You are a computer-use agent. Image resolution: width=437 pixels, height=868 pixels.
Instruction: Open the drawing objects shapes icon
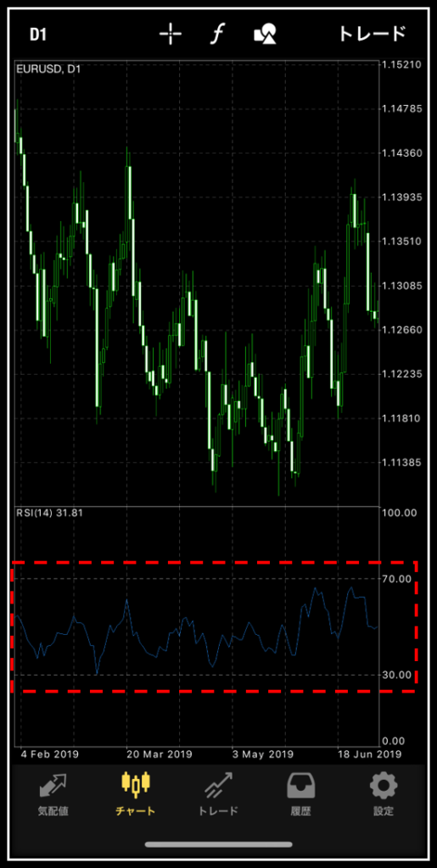[x=265, y=34]
